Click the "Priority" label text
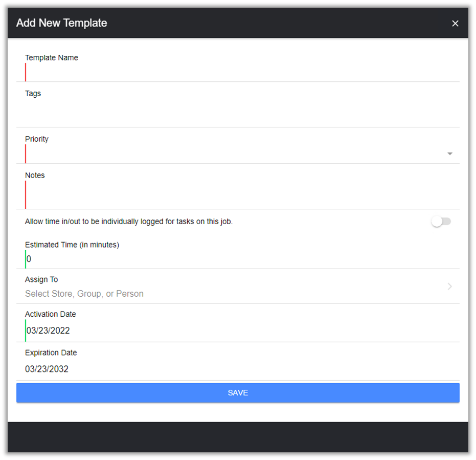This screenshot has width=476, height=460. click(x=37, y=139)
